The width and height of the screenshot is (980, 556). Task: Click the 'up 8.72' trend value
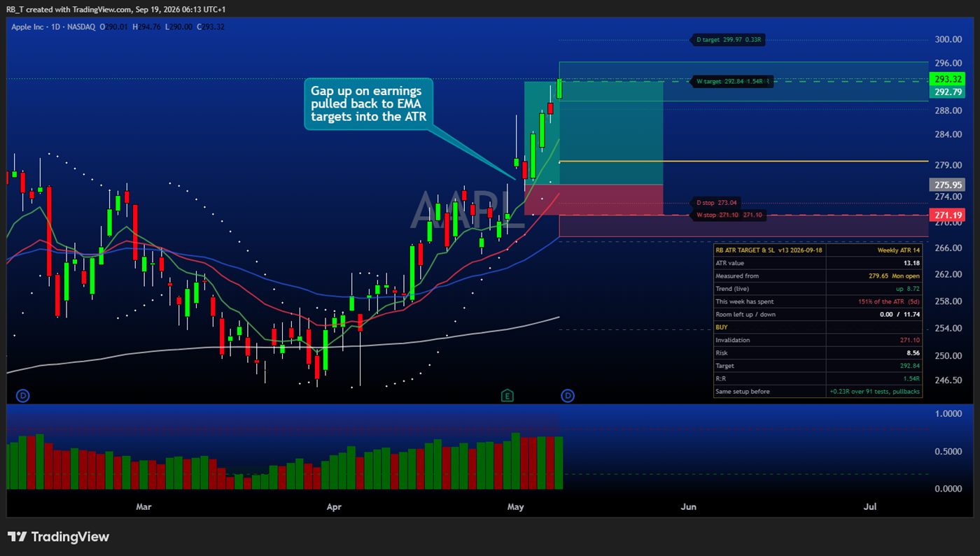pyautogui.click(x=906, y=289)
